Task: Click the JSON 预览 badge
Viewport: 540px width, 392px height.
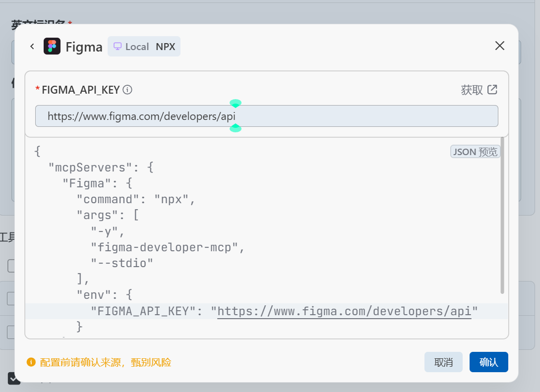Action: tap(475, 152)
